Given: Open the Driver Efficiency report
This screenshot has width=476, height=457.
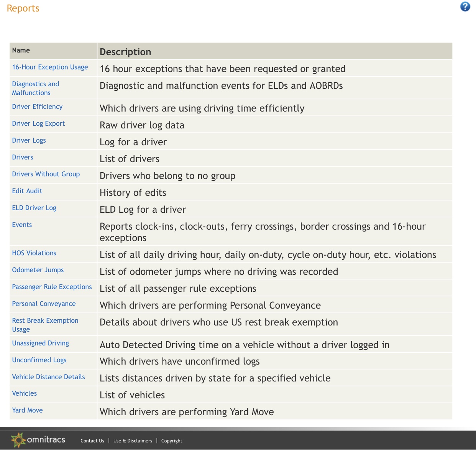Looking at the screenshot, I should [37, 107].
